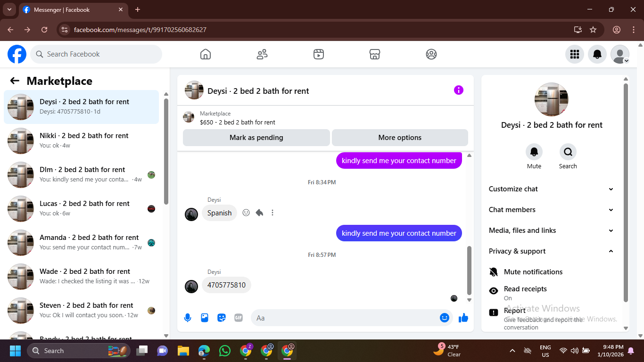Reply to the Spanish message
Image resolution: width=644 pixels, height=362 pixels.
point(259,213)
